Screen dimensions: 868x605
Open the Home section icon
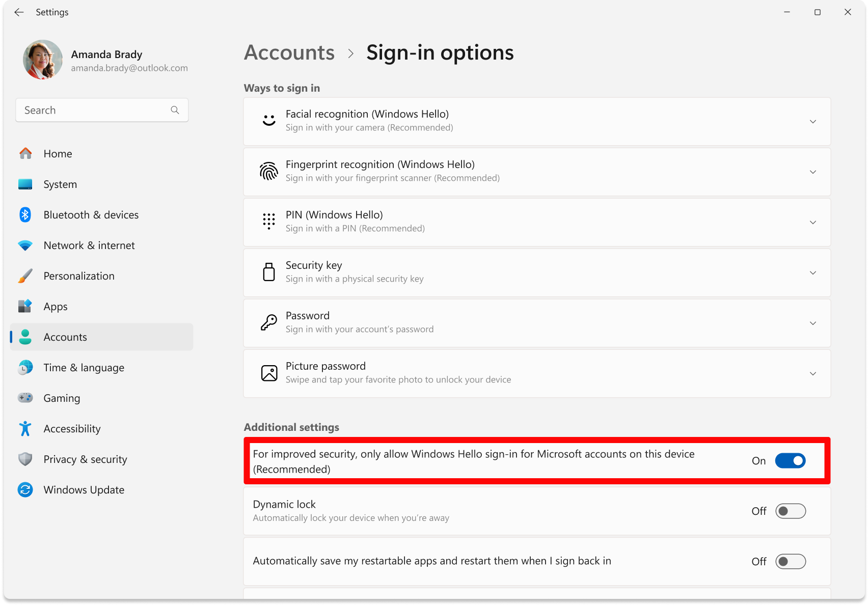point(24,153)
